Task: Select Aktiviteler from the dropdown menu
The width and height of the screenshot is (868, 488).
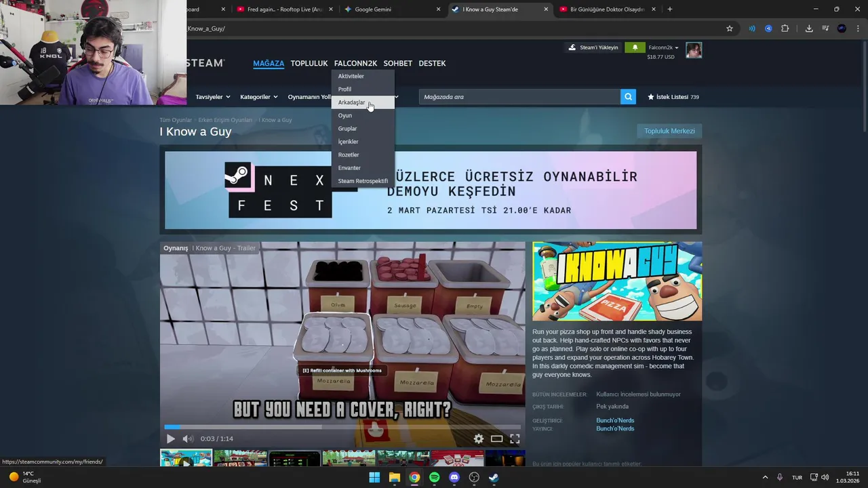Action: pos(363,76)
